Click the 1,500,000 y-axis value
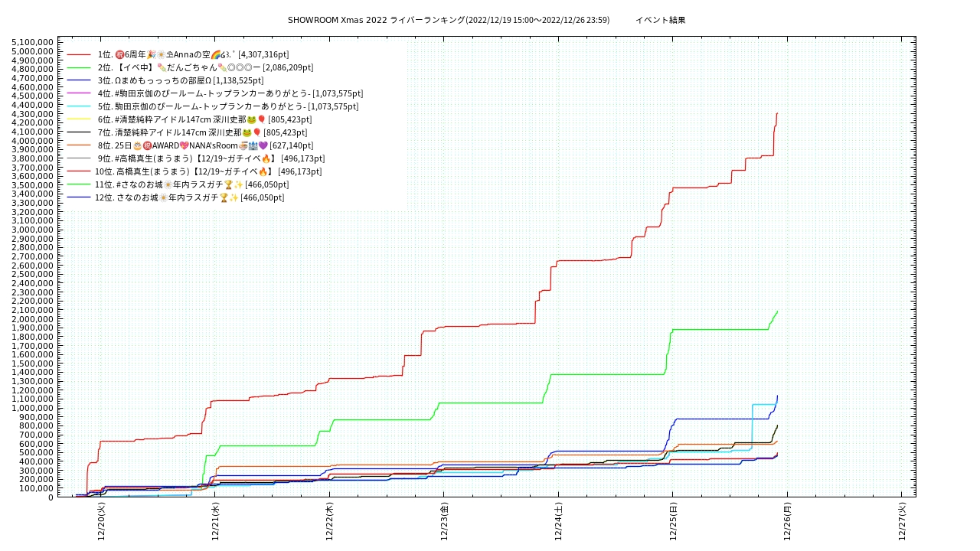The width and height of the screenshot is (980, 551). tap(34, 364)
